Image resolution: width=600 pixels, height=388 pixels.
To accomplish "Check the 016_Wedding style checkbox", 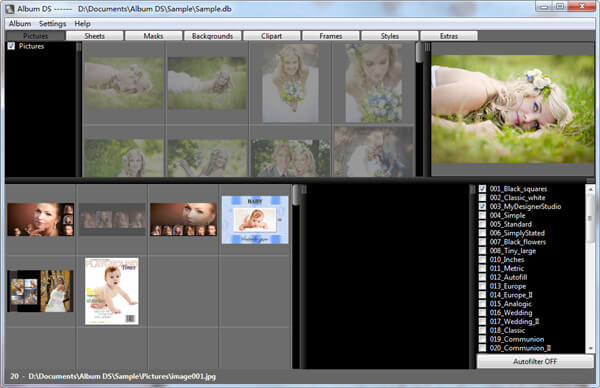I will click(x=483, y=313).
